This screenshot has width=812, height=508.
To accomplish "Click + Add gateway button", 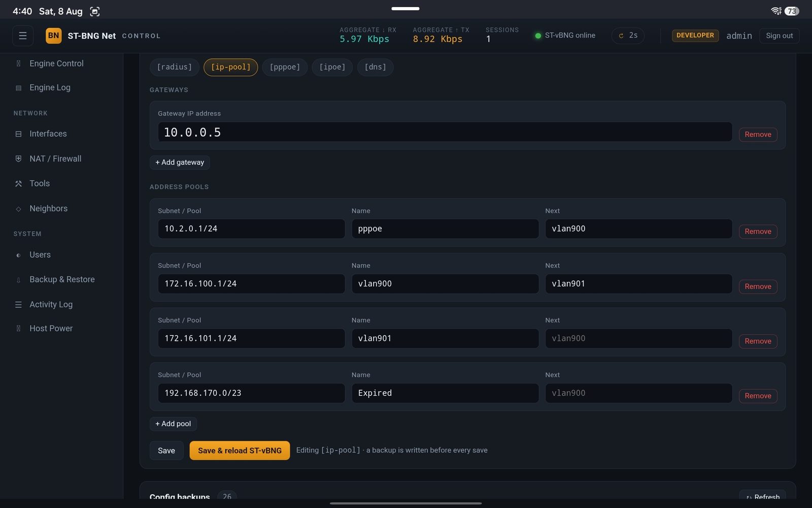I will pos(180,163).
